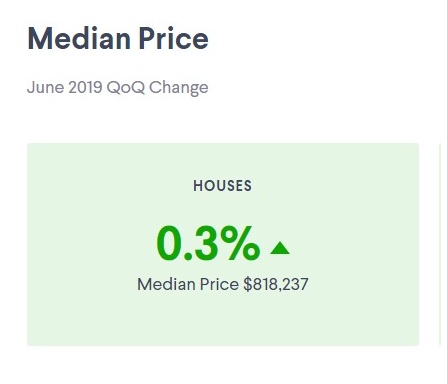Click the QoQ text in the subtitle

(x=126, y=88)
